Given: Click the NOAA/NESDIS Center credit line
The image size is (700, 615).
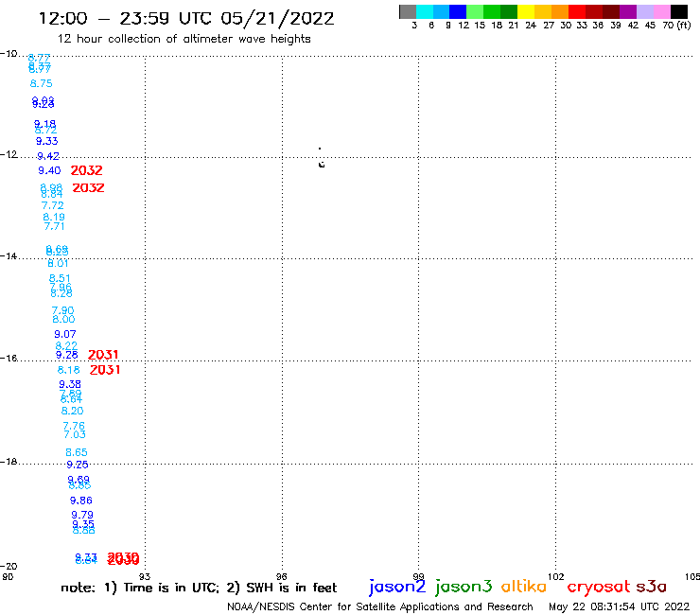Looking at the screenshot, I should point(380,606).
